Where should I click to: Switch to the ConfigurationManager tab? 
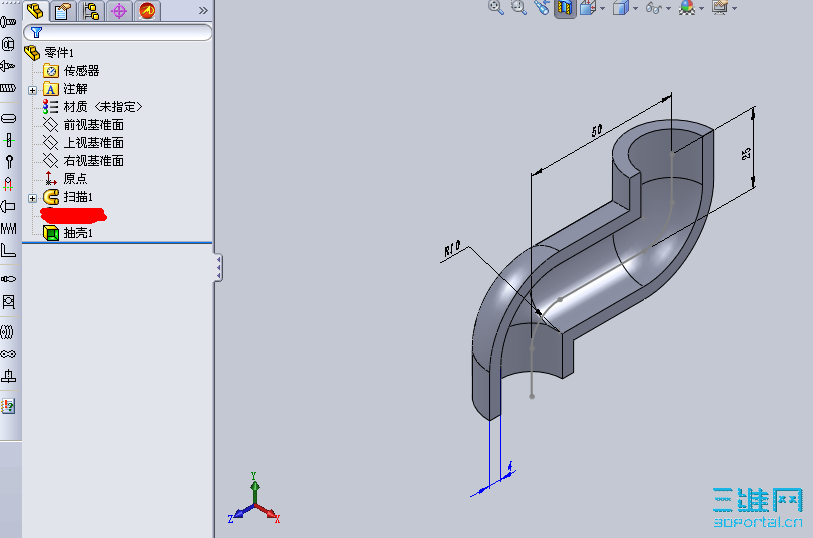click(91, 11)
